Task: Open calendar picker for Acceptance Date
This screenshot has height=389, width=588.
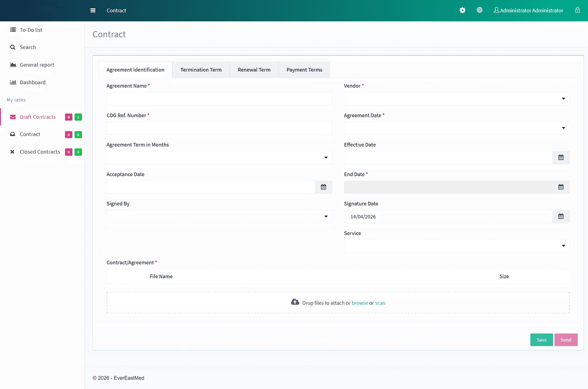Action: pyautogui.click(x=323, y=187)
